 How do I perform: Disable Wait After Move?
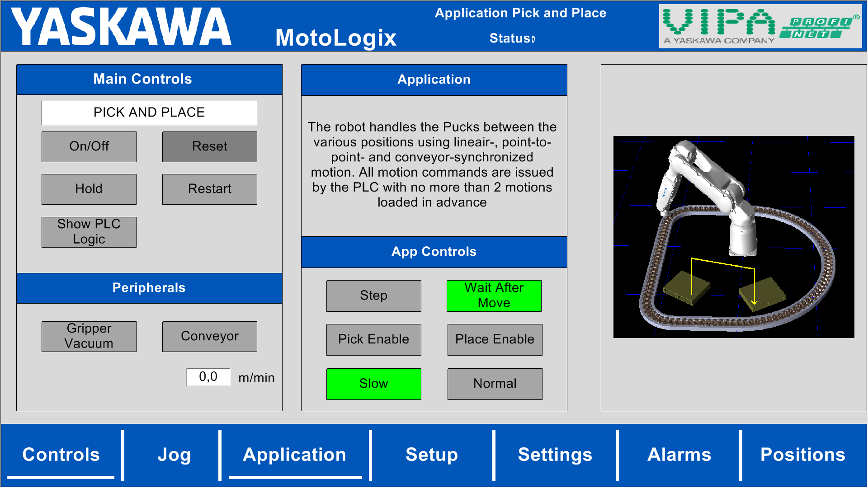[494, 296]
